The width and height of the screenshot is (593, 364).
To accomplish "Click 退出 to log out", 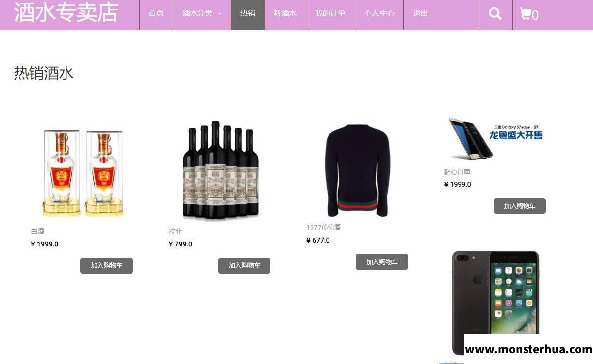I will [420, 13].
